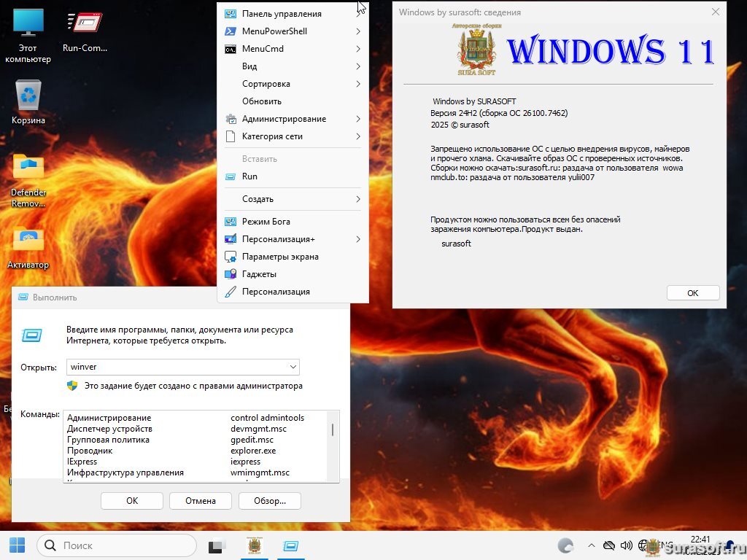Expand the Администрирование submenu arrow
Viewport: 747px width, 560px height.
coord(357,119)
